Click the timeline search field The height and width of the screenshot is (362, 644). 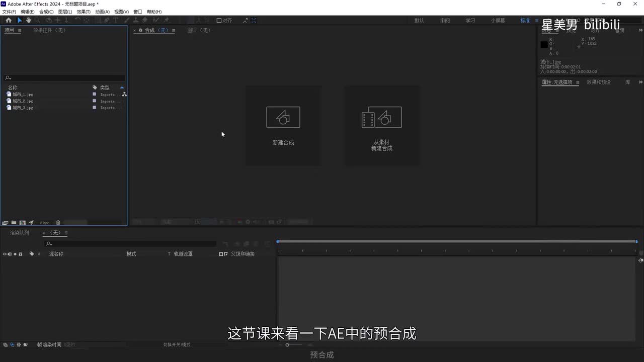click(130, 244)
